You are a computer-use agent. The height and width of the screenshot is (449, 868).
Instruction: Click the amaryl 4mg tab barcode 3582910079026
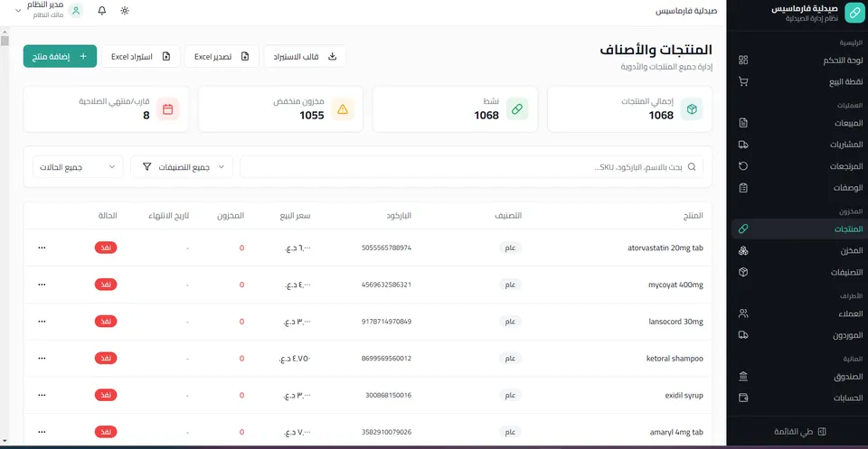click(386, 432)
